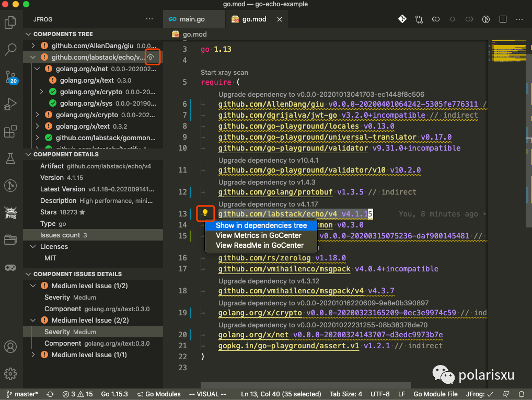Go to previous change arrow icon

[x=436, y=19]
